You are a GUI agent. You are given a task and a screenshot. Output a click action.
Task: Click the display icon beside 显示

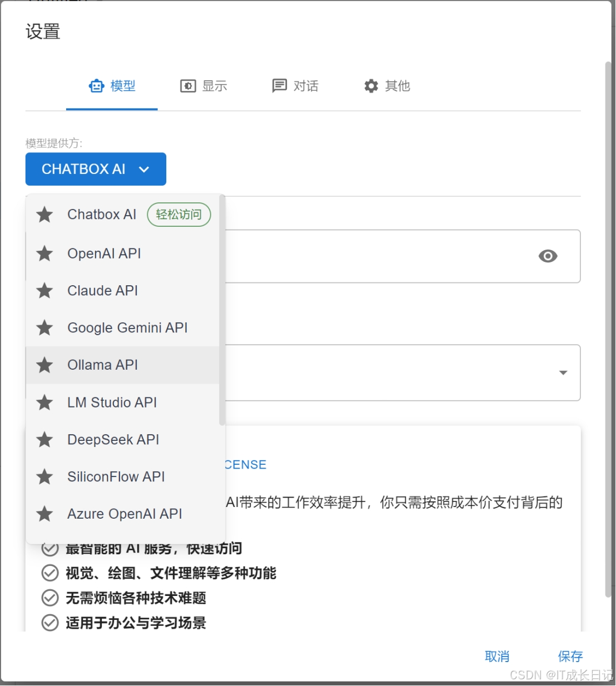click(x=188, y=86)
